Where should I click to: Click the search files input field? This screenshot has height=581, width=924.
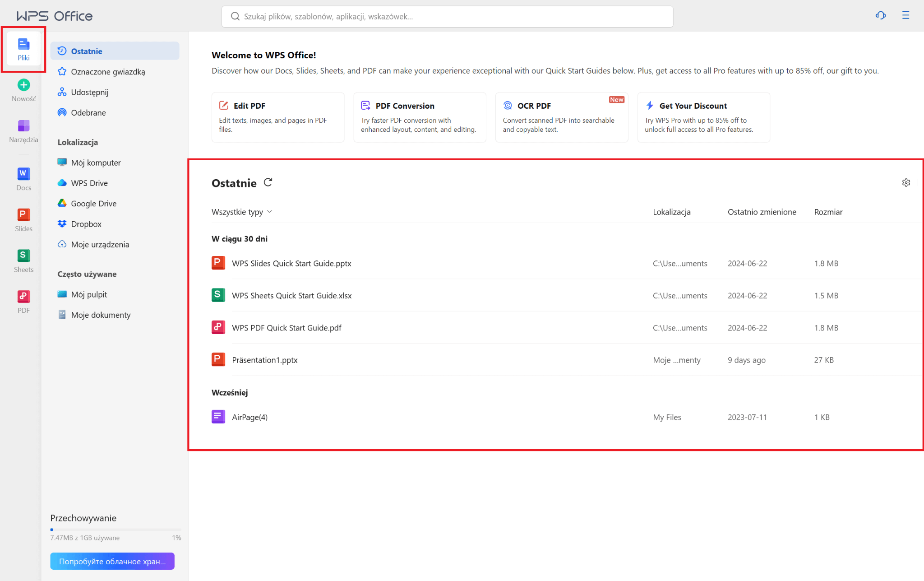tap(447, 16)
